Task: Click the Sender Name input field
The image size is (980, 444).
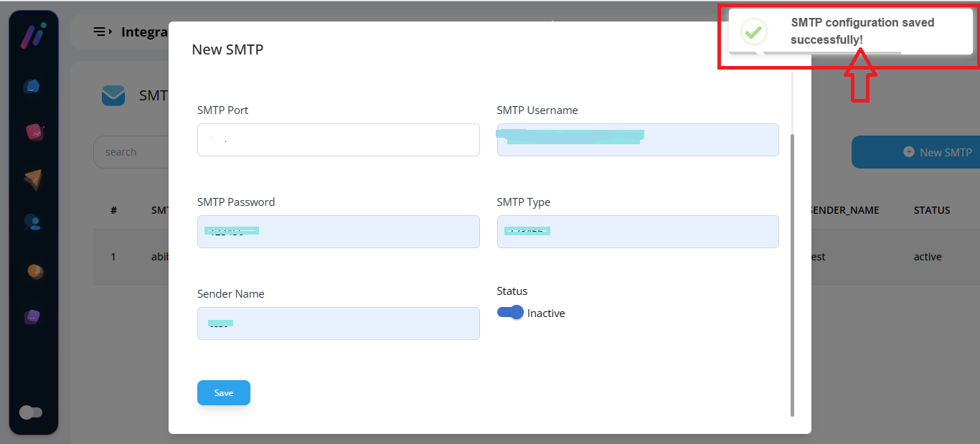Action: (338, 323)
